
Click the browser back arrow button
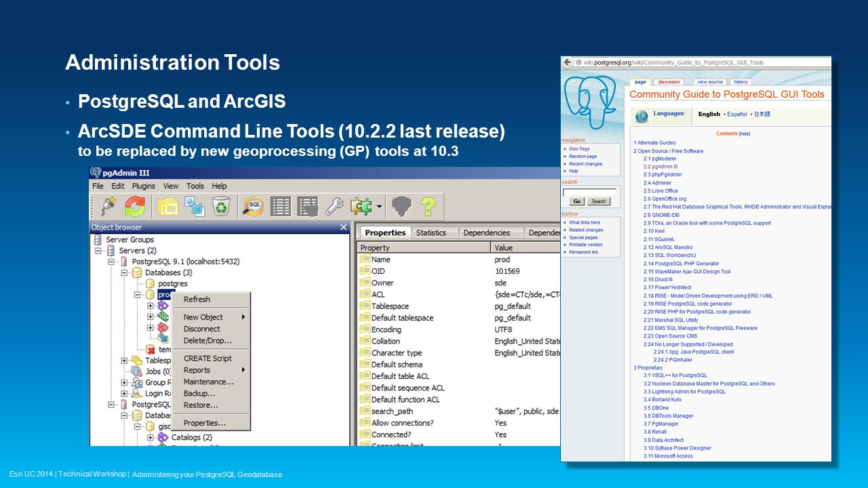pos(567,62)
